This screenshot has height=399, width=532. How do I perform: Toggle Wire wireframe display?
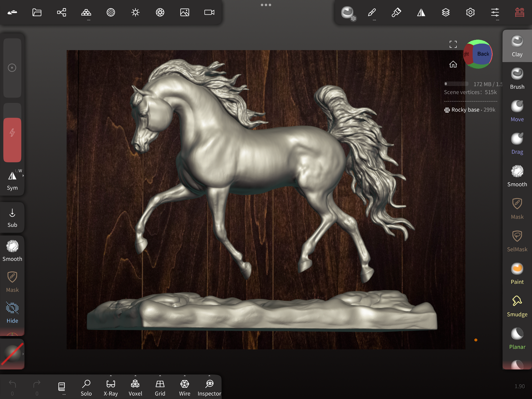(184, 388)
